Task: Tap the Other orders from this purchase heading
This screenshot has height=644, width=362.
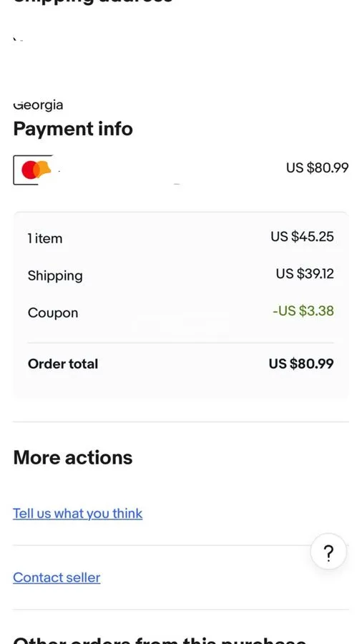Action: point(160,640)
